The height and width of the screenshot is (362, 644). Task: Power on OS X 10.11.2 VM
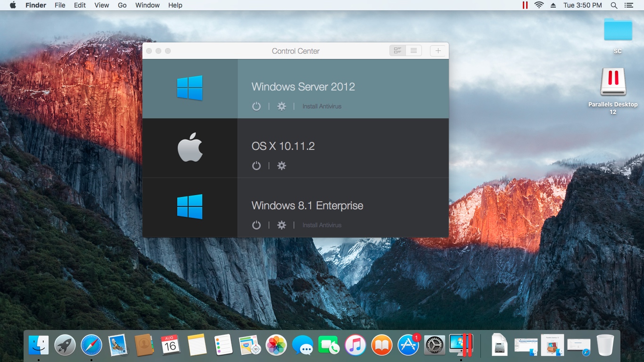pyautogui.click(x=256, y=166)
